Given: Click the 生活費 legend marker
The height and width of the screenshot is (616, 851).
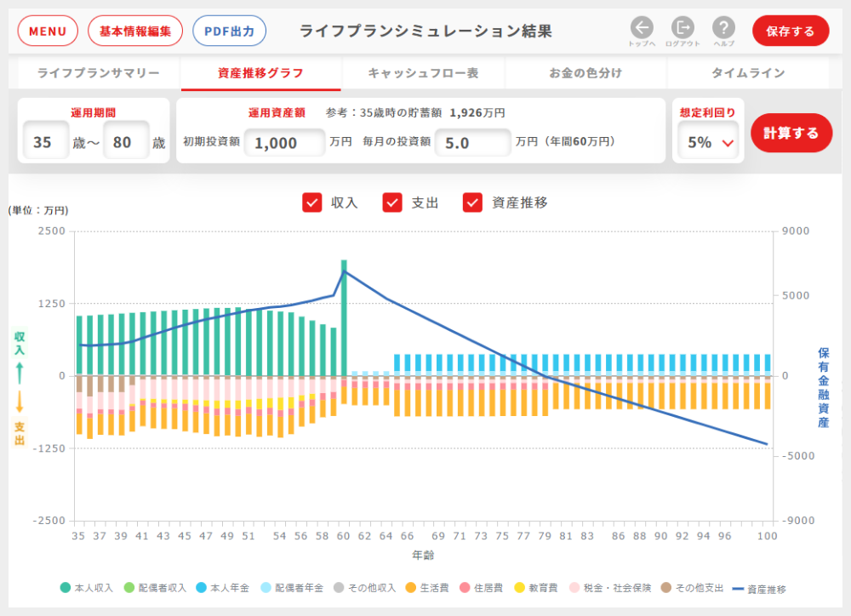Looking at the screenshot, I should pos(410,588).
